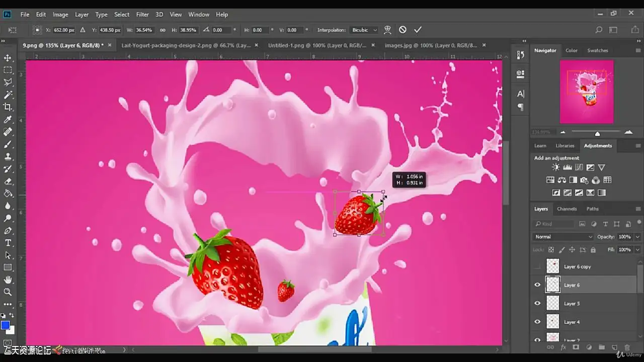Add a Photo Filter adjustment
Screen dimensions: 644x362
tap(584, 180)
